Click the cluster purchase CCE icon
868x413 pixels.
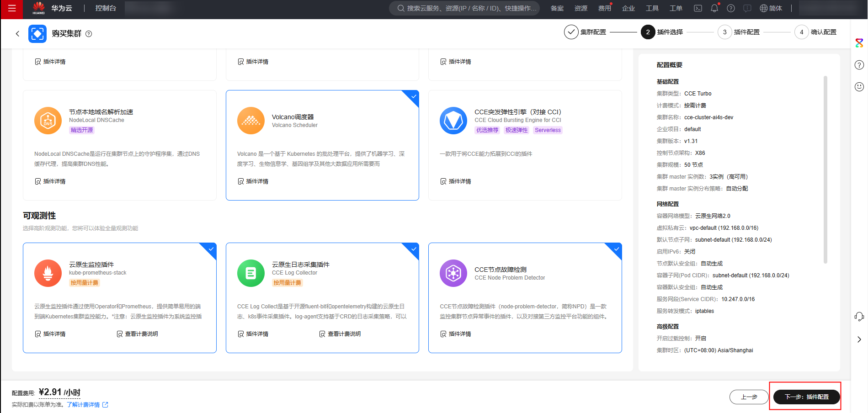coord(37,33)
